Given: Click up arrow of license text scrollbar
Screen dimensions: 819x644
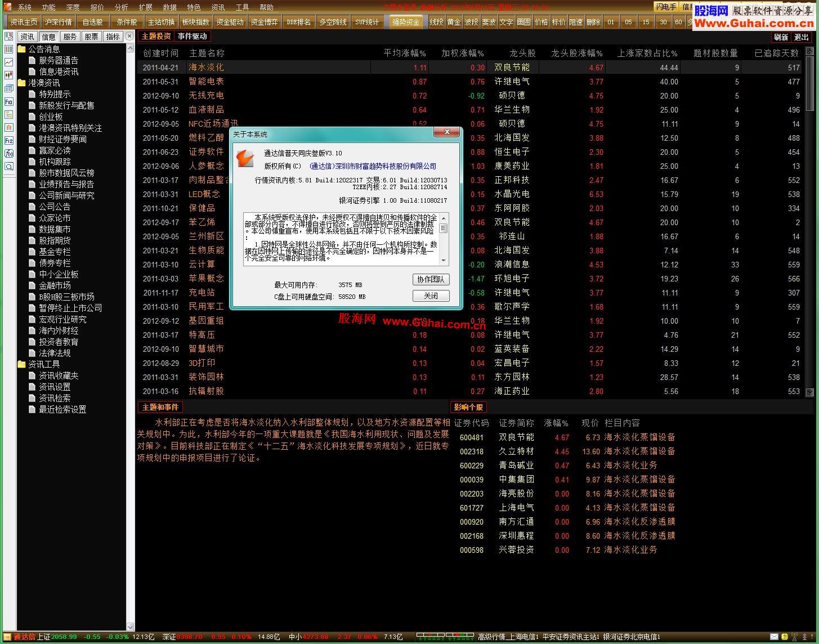Looking at the screenshot, I should [444, 218].
